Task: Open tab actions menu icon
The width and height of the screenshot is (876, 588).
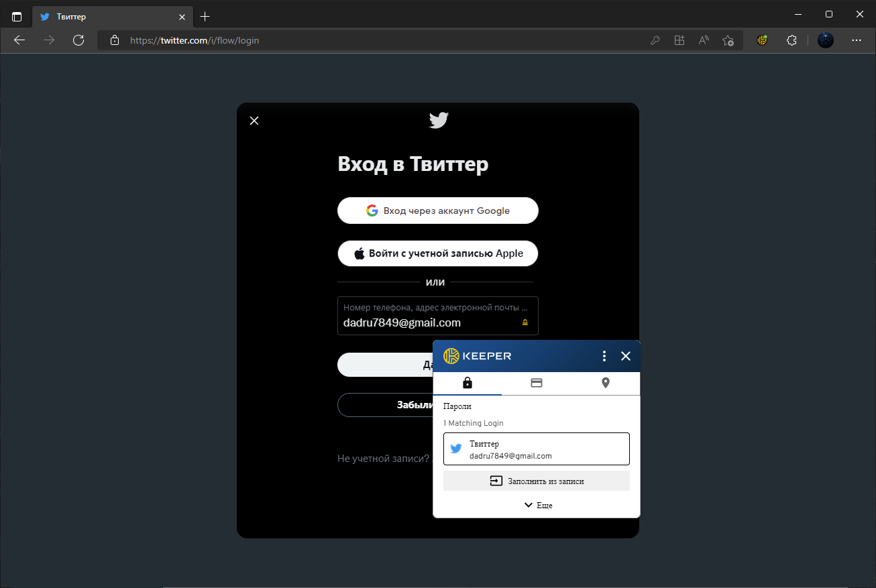Action: click(x=17, y=16)
